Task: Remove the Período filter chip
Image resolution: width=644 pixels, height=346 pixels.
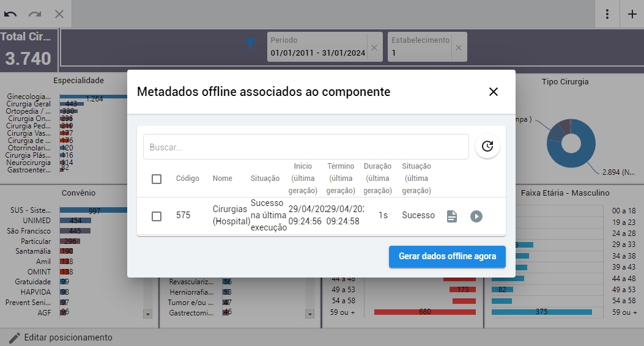Action: click(x=374, y=48)
